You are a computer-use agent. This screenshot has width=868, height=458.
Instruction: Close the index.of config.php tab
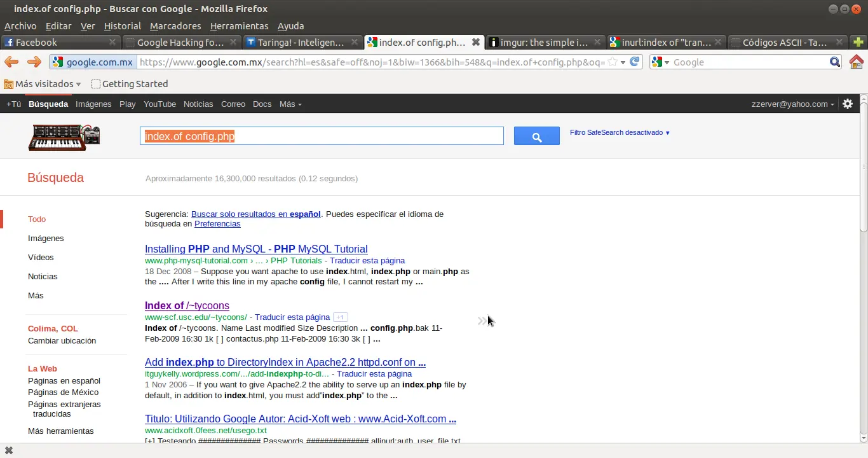coord(475,42)
